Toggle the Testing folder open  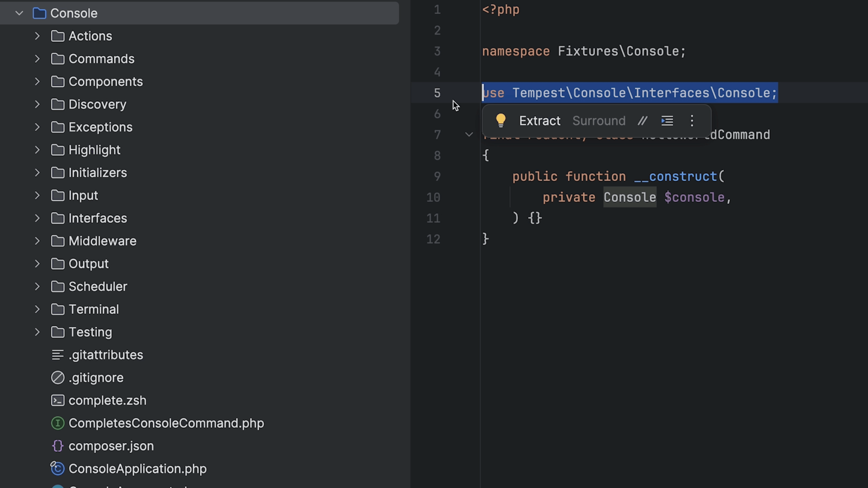(37, 332)
